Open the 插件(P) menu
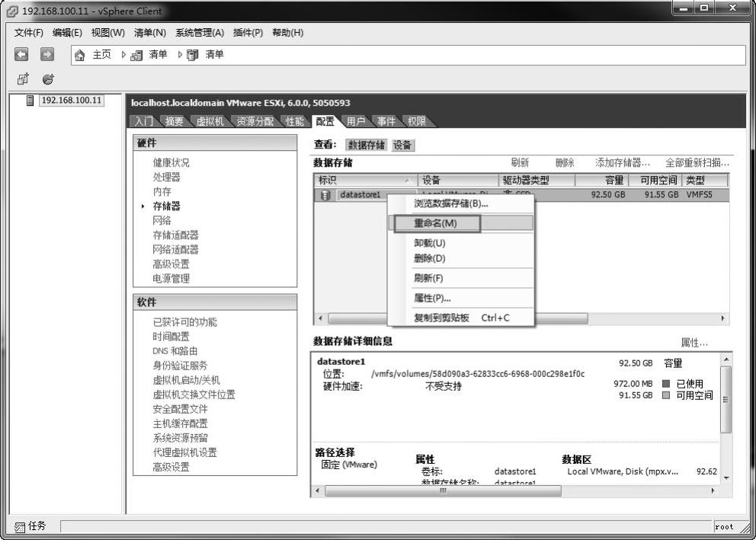This screenshot has width=756, height=540. 248,32
